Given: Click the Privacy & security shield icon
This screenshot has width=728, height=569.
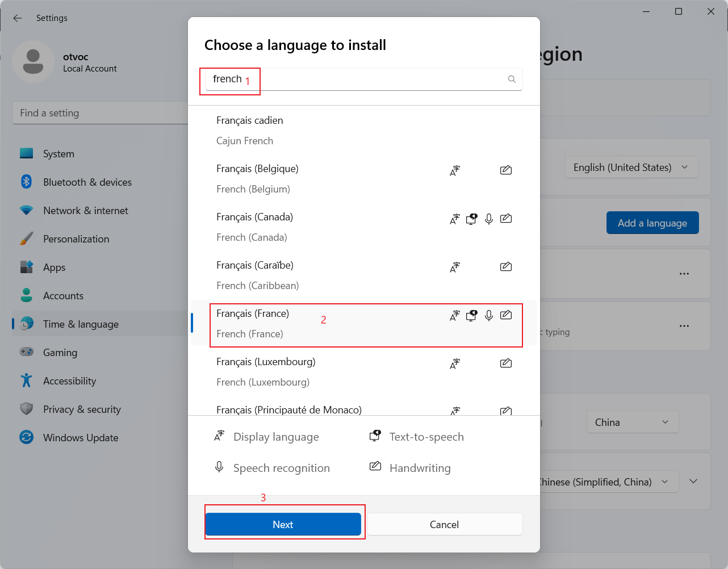Looking at the screenshot, I should coord(26,409).
